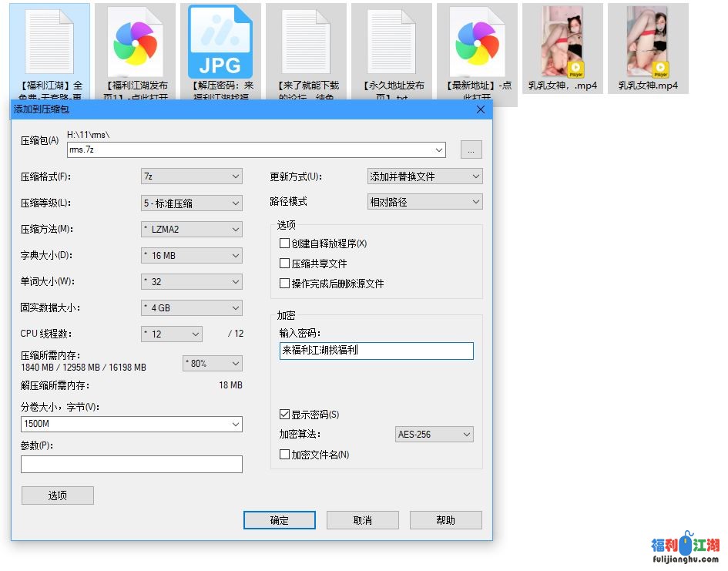
Task: Click the browse "..." button beside archive path
Action: coord(471,150)
